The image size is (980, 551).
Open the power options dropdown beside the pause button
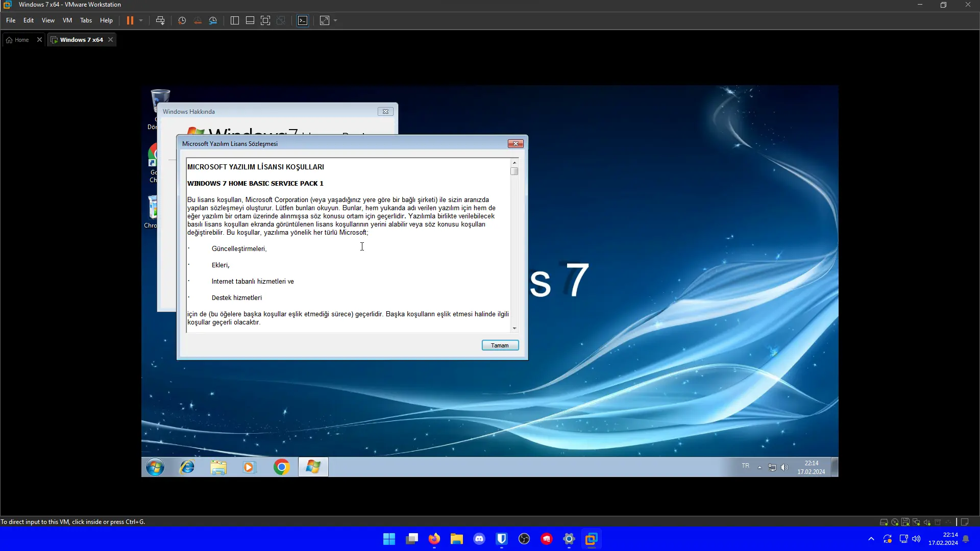[x=141, y=20]
